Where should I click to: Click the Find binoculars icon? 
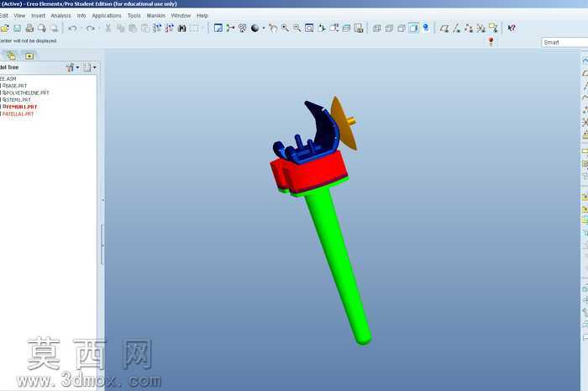coord(182,28)
